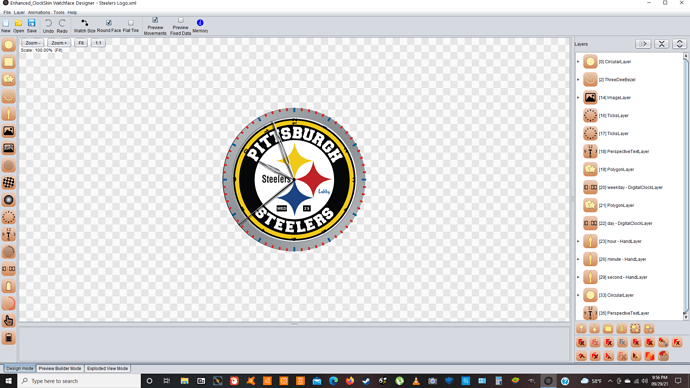690x388 pixels.
Task: Enable the Flat Tire checkbox
Action: tap(131, 23)
